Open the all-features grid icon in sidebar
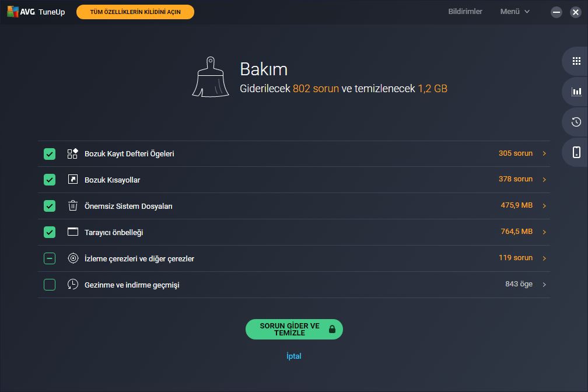This screenshot has height=392, width=588. pyautogui.click(x=576, y=61)
